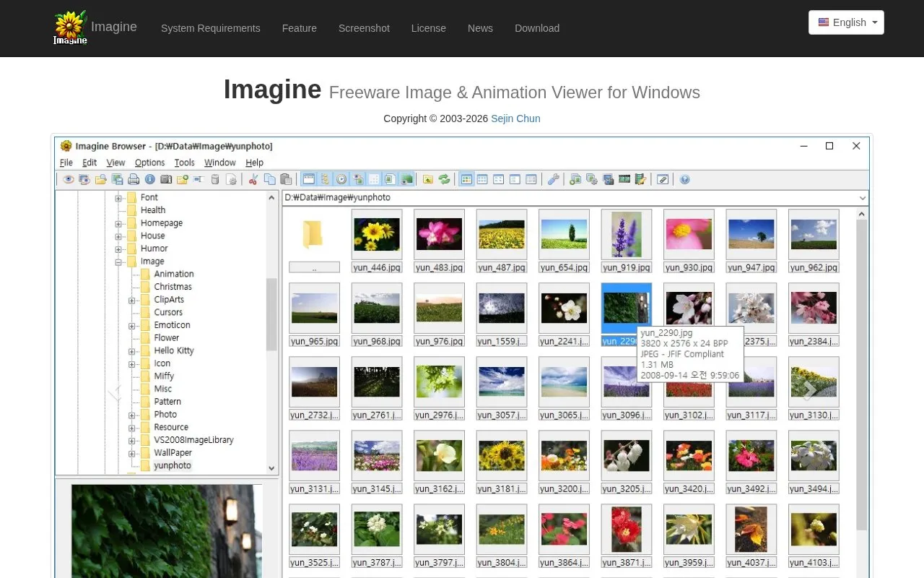Go to Screenshot in the navigation bar

click(x=364, y=28)
